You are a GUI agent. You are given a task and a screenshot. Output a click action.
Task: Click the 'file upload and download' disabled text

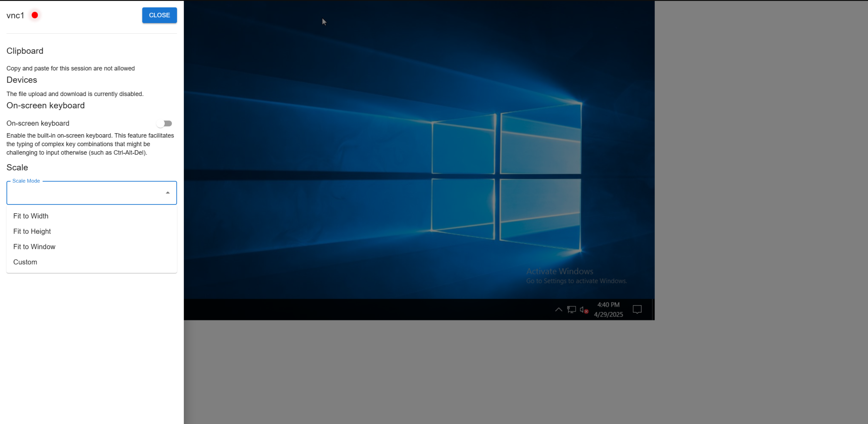(x=75, y=94)
